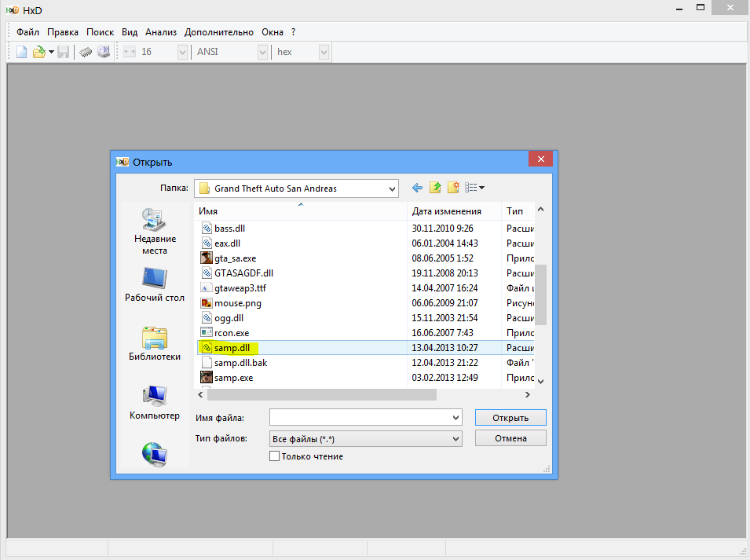Click the rcon.exe file icon
This screenshot has height=560, width=750.
point(207,332)
